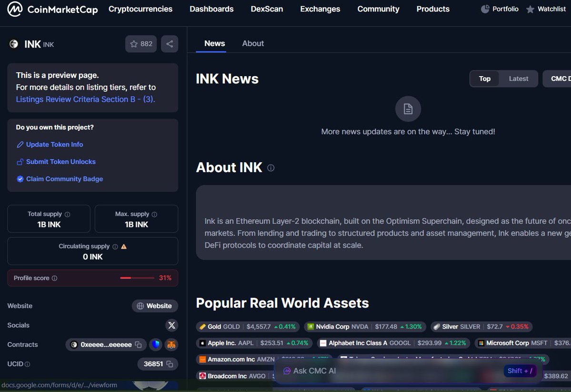Open the Website button
571x392 pixels.
coord(155,306)
